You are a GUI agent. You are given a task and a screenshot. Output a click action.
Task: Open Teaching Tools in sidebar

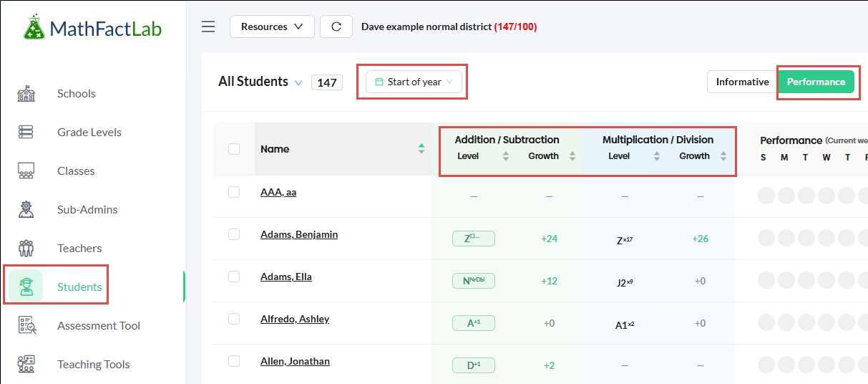94,365
